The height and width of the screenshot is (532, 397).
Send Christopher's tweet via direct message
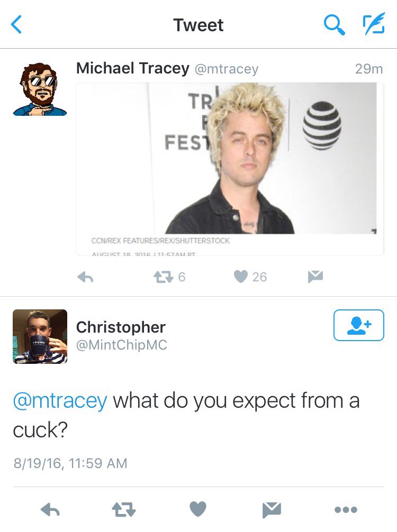[x=272, y=510]
